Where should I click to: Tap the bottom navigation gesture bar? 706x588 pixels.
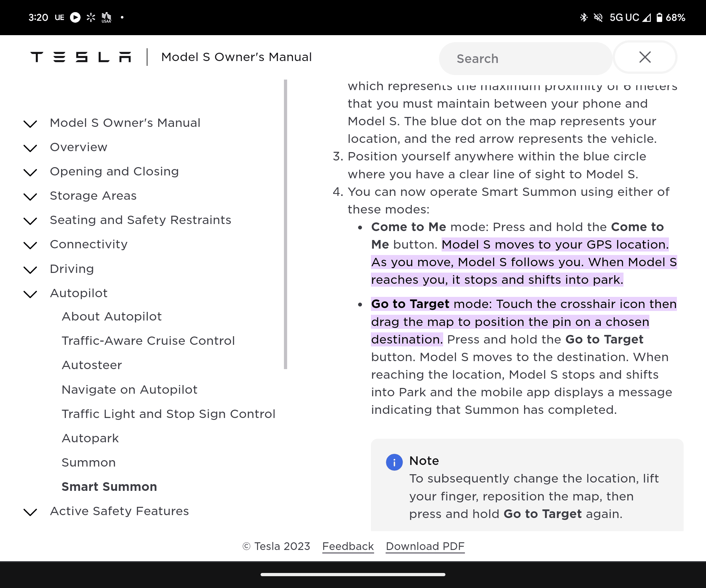(x=353, y=574)
